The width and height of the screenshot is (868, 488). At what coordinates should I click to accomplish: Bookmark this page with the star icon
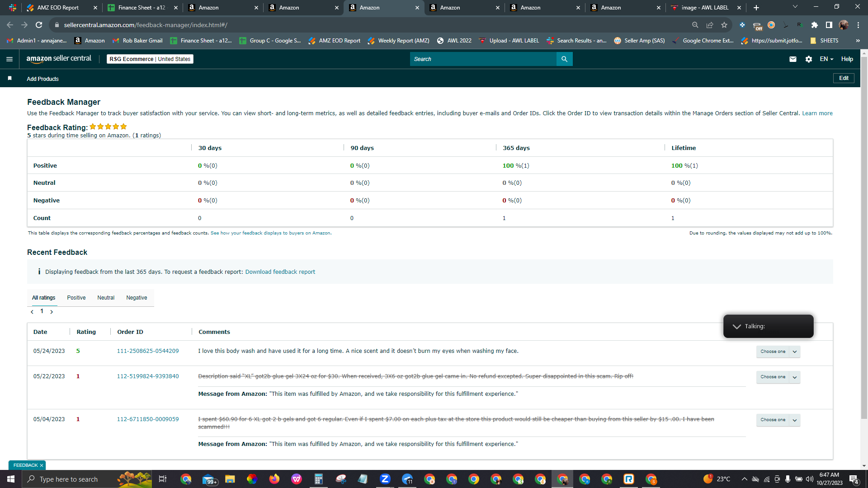[724, 25]
